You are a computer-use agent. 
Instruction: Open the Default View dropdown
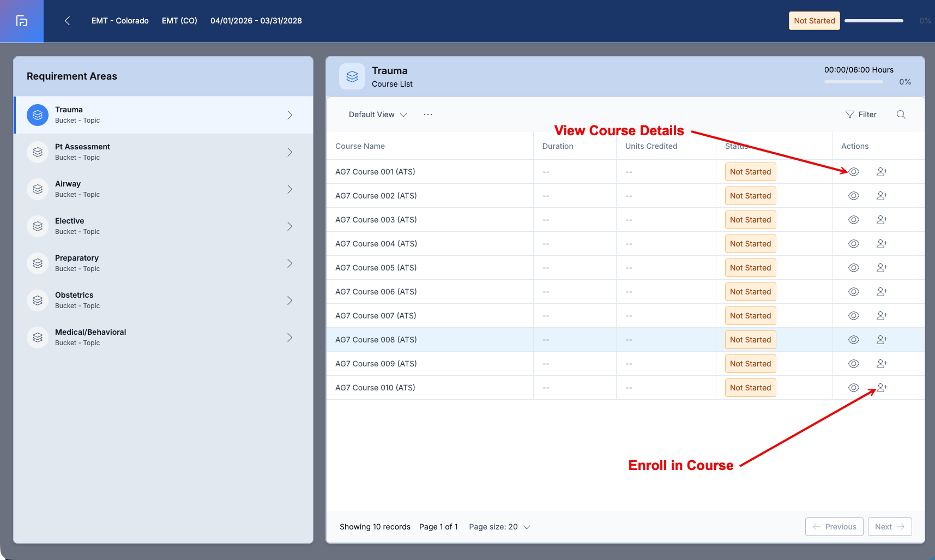click(378, 115)
